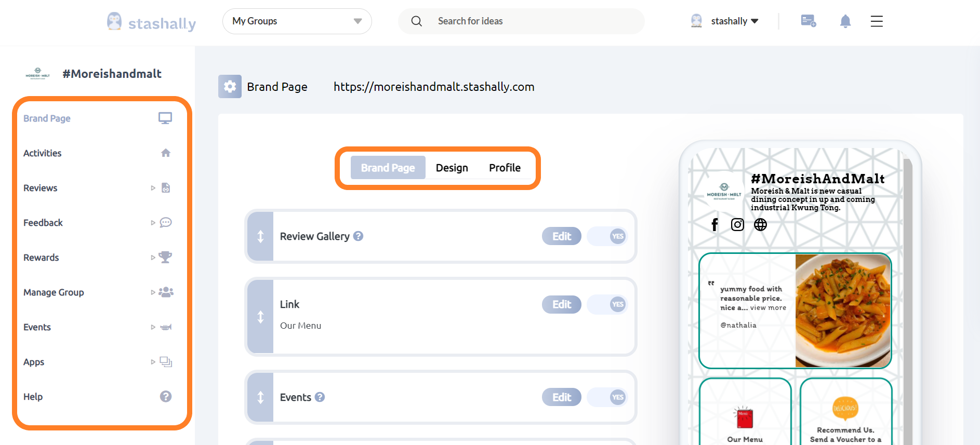Expand the Rewards submenu arrow
The width and height of the screenshot is (980, 445).
pyautogui.click(x=153, y=258)
